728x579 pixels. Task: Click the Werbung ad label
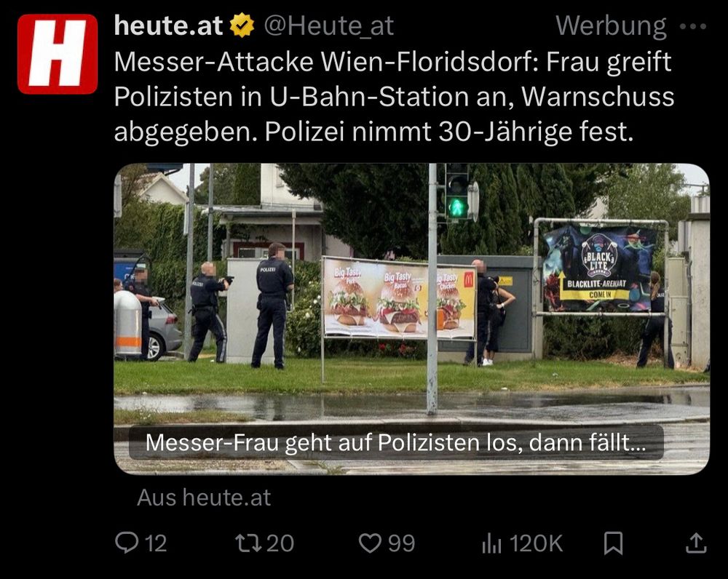pos(611,26)
